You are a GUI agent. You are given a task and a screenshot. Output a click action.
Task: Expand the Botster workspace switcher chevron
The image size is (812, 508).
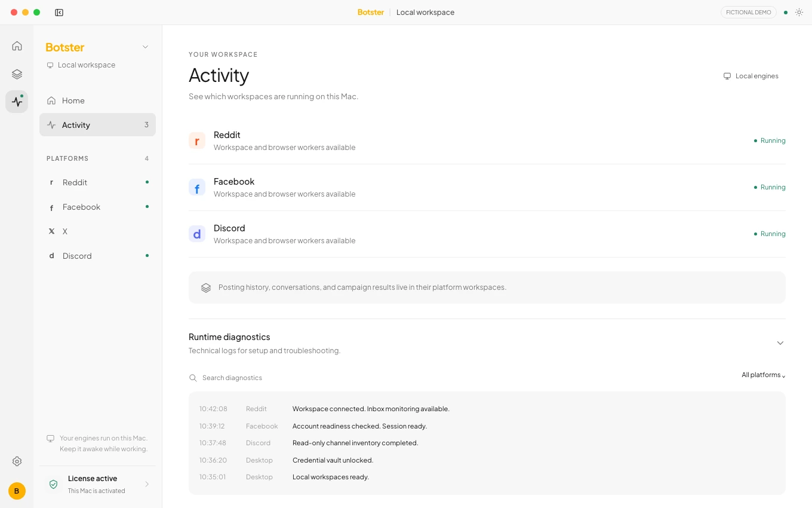[x=145, y=47]
